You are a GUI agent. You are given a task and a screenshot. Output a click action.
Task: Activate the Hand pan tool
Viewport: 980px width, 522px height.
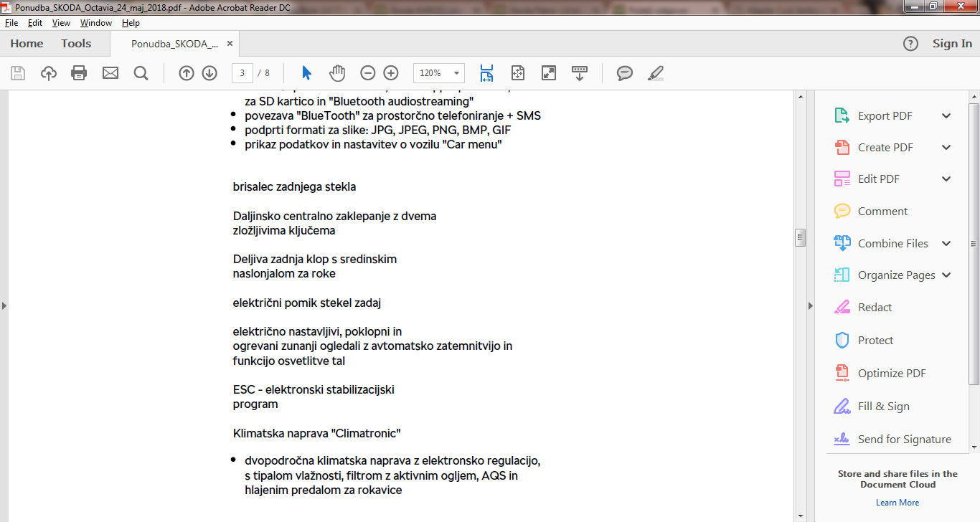click(337, 72)
